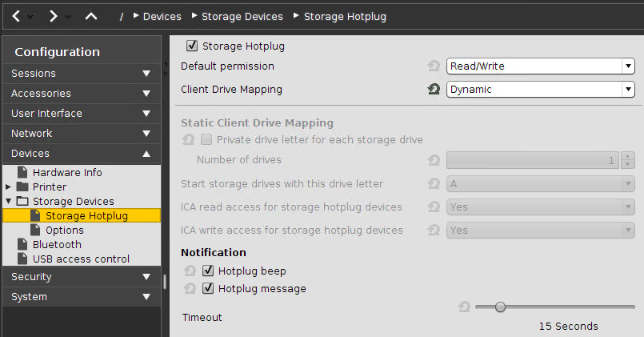This screenshot has height=337, width=644.
Task: Open the Network configuration section
Action: point(80,134)
